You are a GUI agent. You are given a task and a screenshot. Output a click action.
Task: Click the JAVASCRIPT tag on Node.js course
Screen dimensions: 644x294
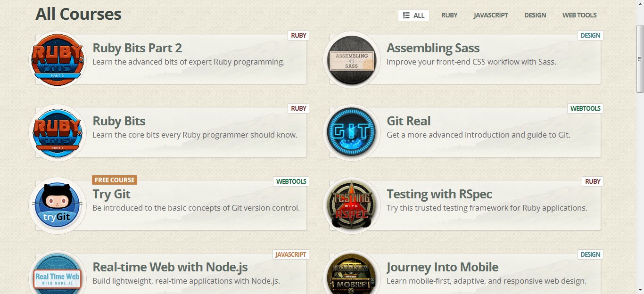coord(290,254)
